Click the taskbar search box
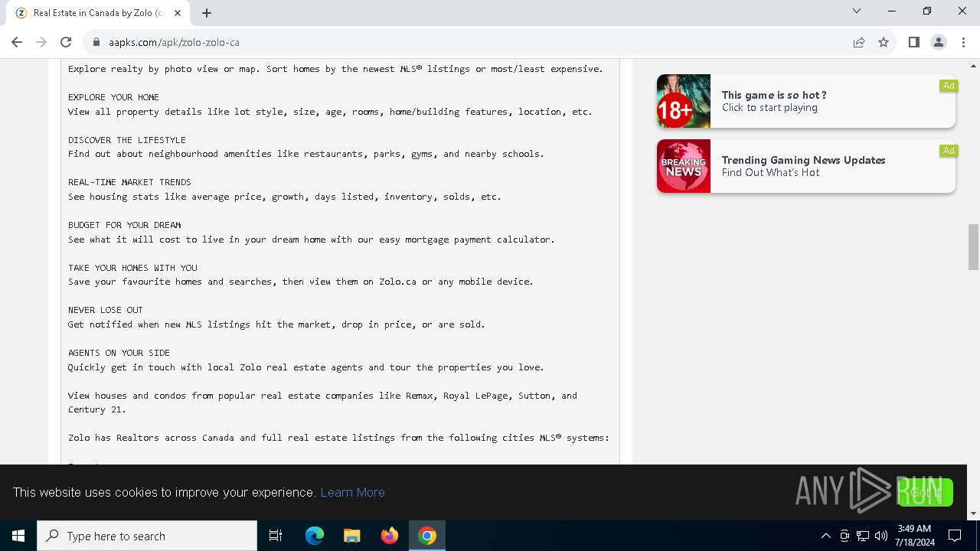 point(147,536)
